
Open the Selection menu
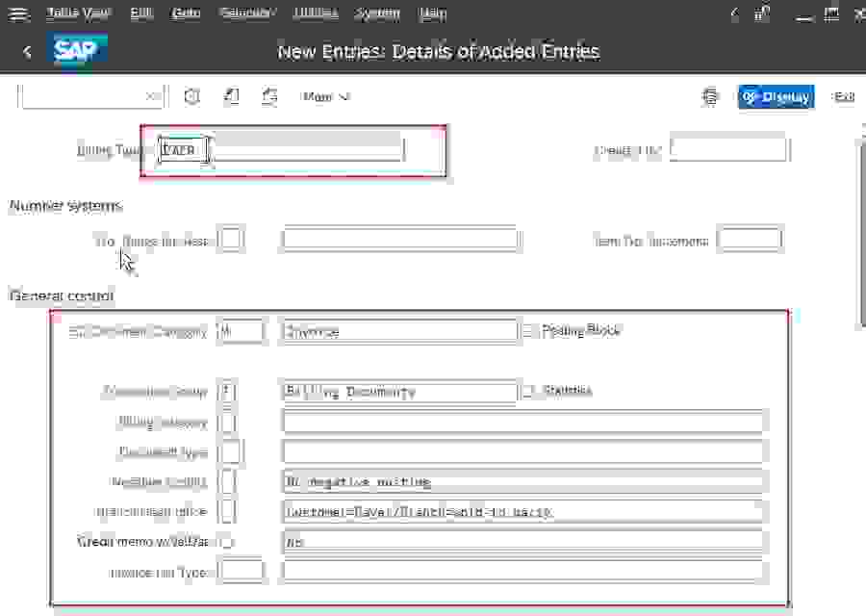(x=246, y=13)
